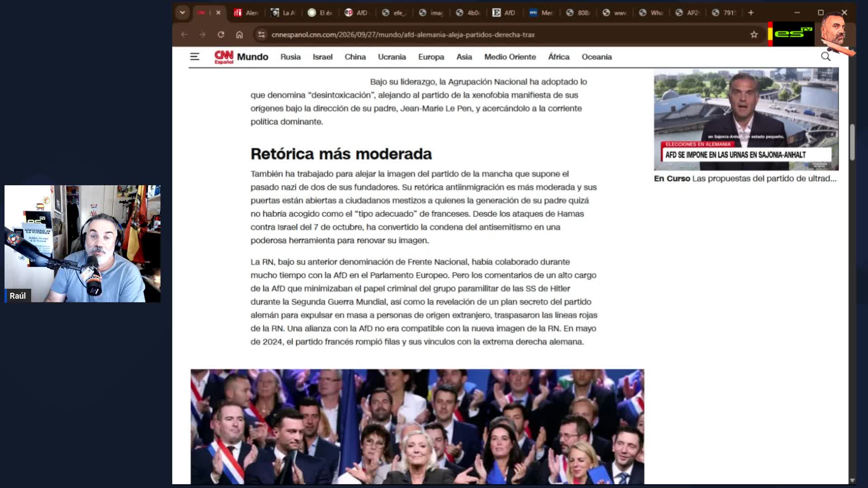Click the address bar URL
The width and height of the screenshot is (868, 488).
(403, 34)
